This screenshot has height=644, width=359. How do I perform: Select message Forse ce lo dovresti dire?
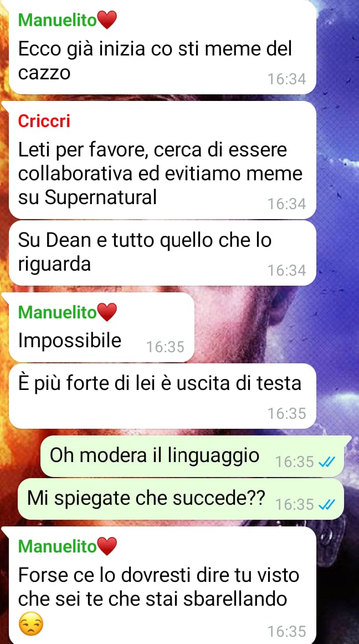pos(162,585)
